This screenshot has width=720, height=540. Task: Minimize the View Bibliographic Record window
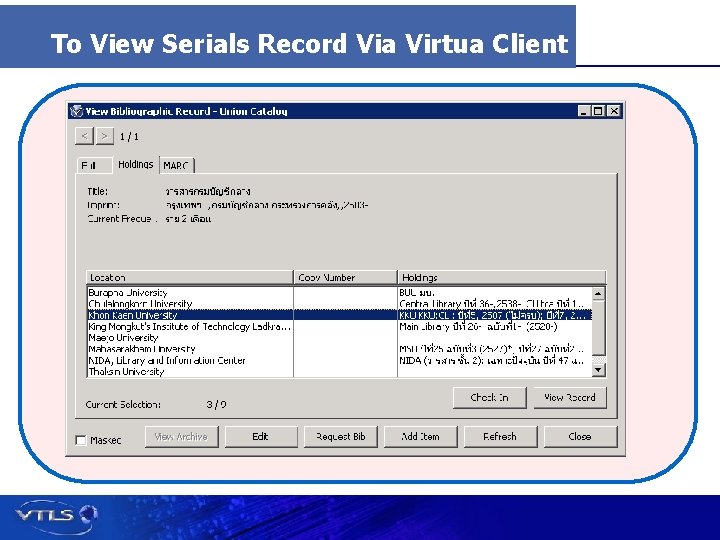(584, 111)
